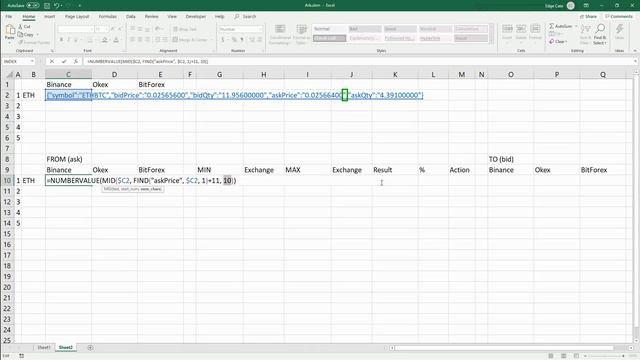
Task: Click the Comments button
Action: 619,16
